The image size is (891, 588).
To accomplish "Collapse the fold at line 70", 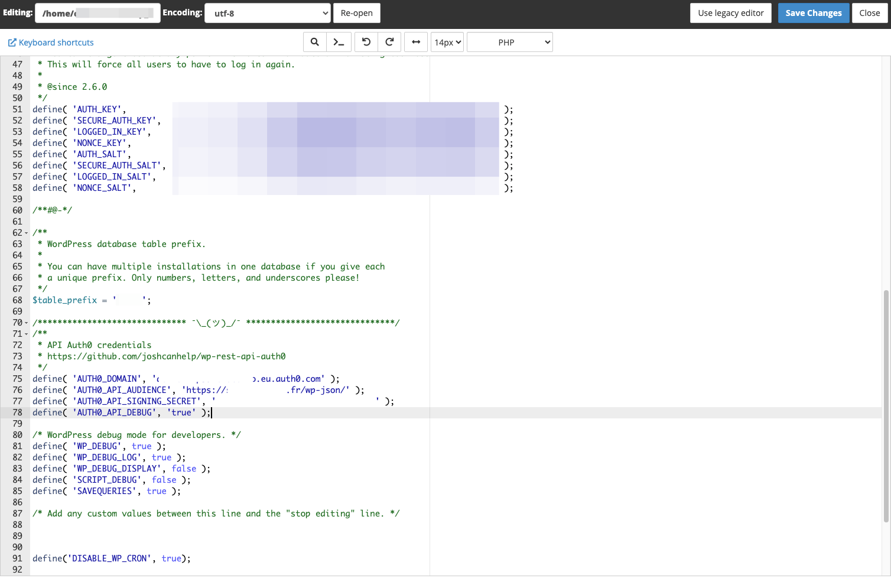I will coord(26,323).
